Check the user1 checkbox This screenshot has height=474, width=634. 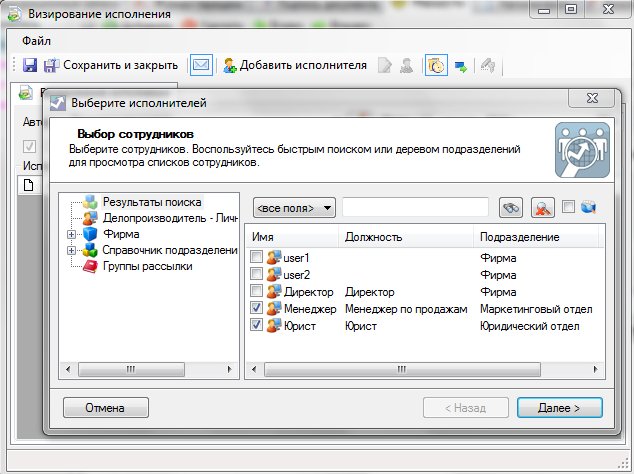[256, 258]
